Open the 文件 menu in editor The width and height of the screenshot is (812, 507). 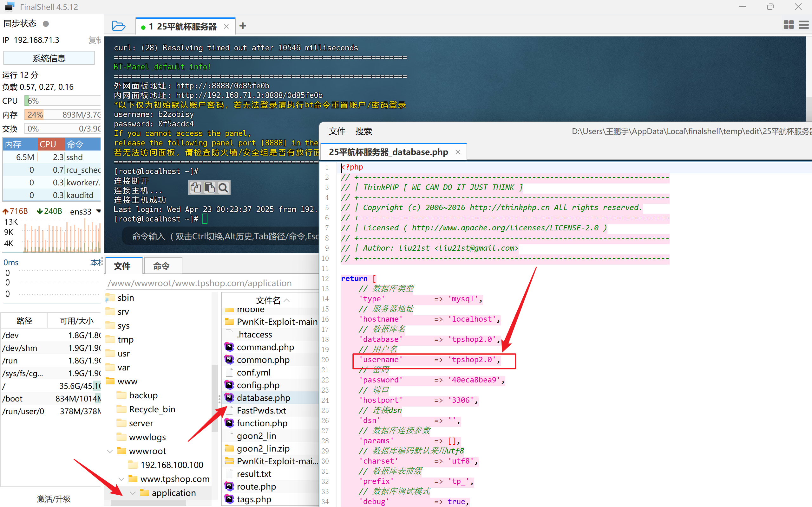pyautogui.click(x=337, y=131)
